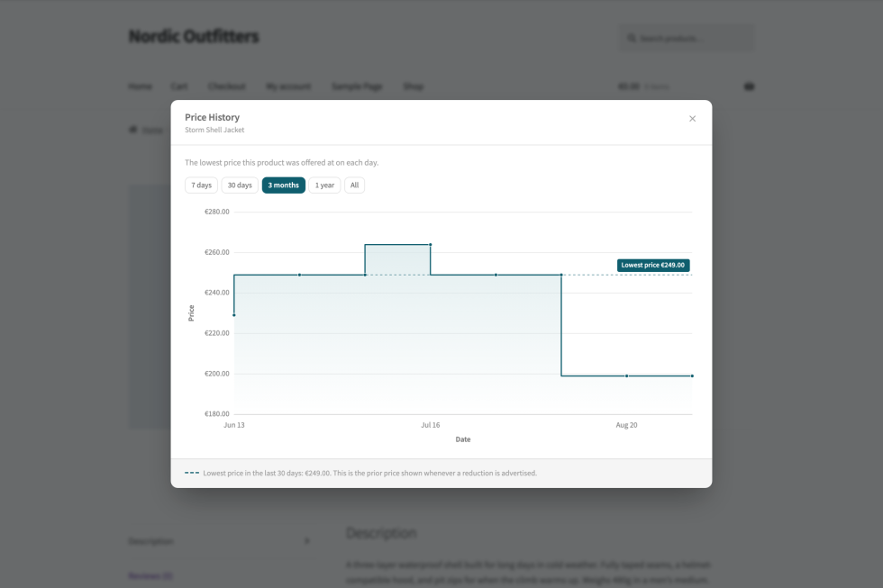Open the My account menu item
This screenshot has height=588, width=883.
[x=288, y=86]
